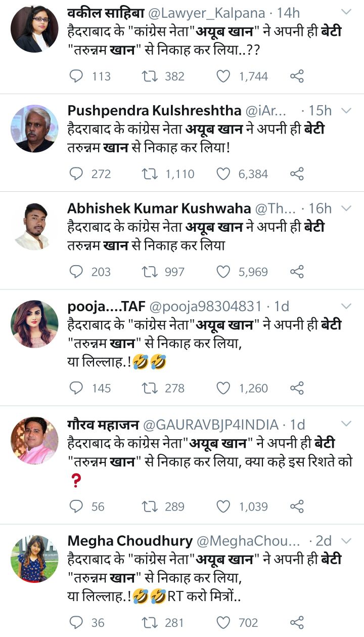
Task: Reply to pooja....TAF tweet
Action: pyautogui.click(x=76, y=388)
